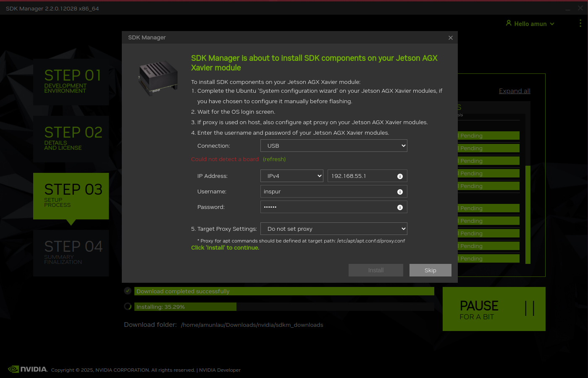The width and height of the screenshot is (588, 378).
Task: Close the SDK Manager dialog
Action: point(451,38)
